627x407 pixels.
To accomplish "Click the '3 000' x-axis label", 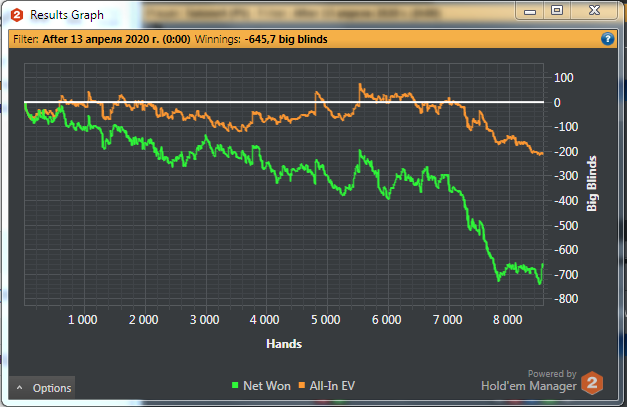I will point(204,320).
